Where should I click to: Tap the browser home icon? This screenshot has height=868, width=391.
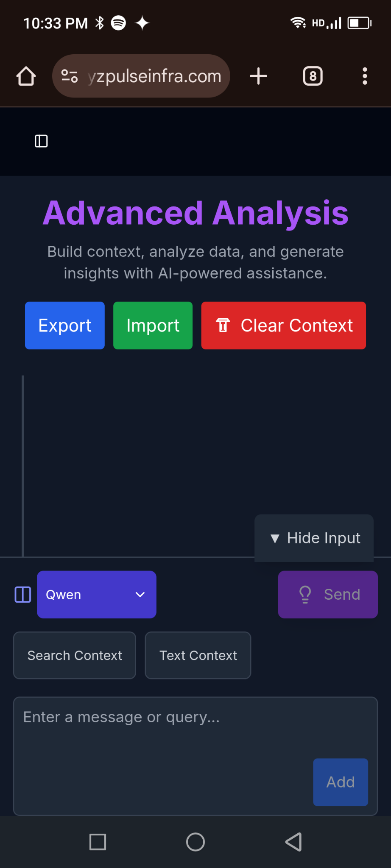(26, 76)
